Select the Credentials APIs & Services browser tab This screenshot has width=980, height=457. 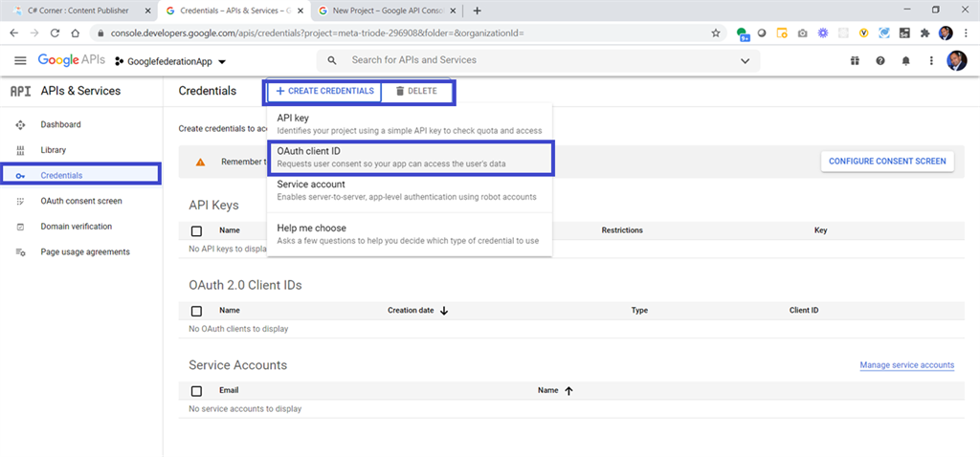[234, 11]
